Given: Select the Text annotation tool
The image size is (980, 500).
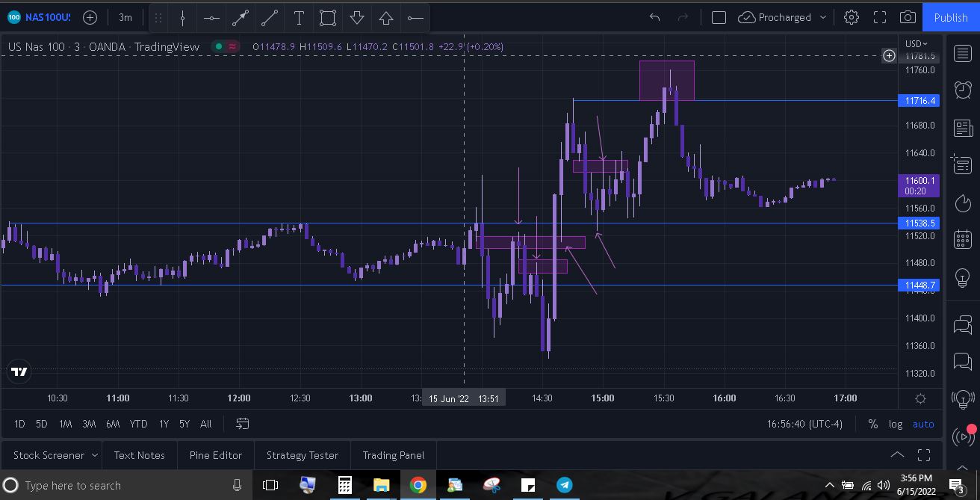Looking at the screenshot, I should pyautogui.click(x=299, y=17).
